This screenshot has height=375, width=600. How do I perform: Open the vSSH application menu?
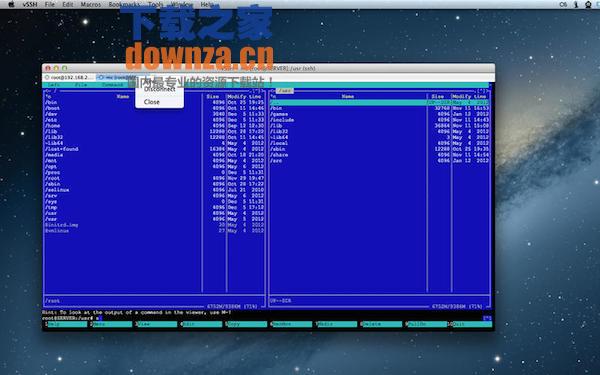(30, 5)
